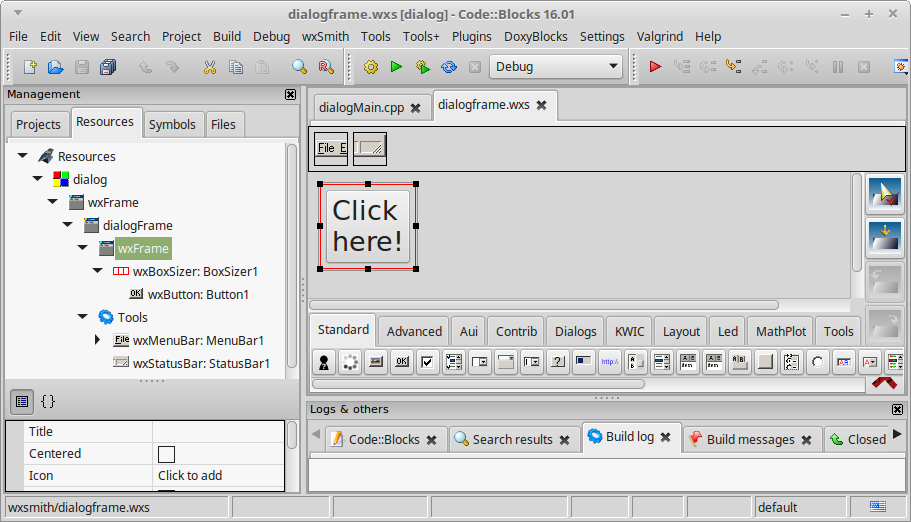The width and height of the screenshot is (911, 522).
Task: Collapse the wxBoxSizer: BoxSizer1 tree node
Action: [x=97, y=271]
